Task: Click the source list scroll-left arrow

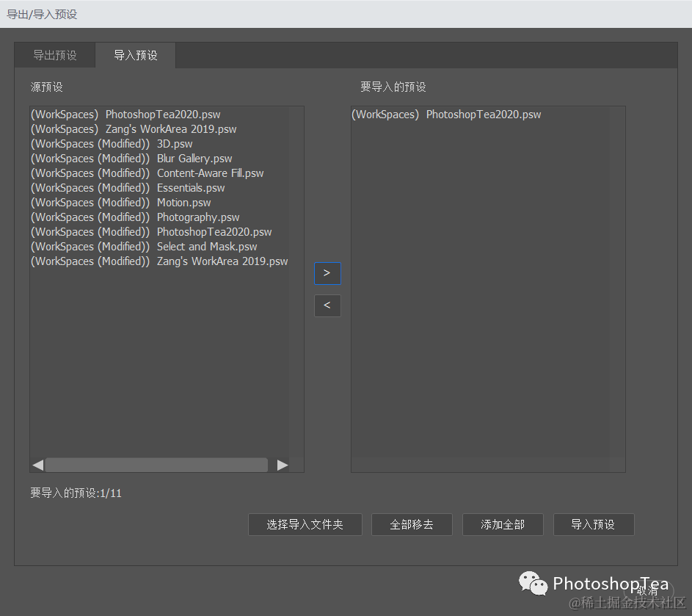Action: pos(38,465)
